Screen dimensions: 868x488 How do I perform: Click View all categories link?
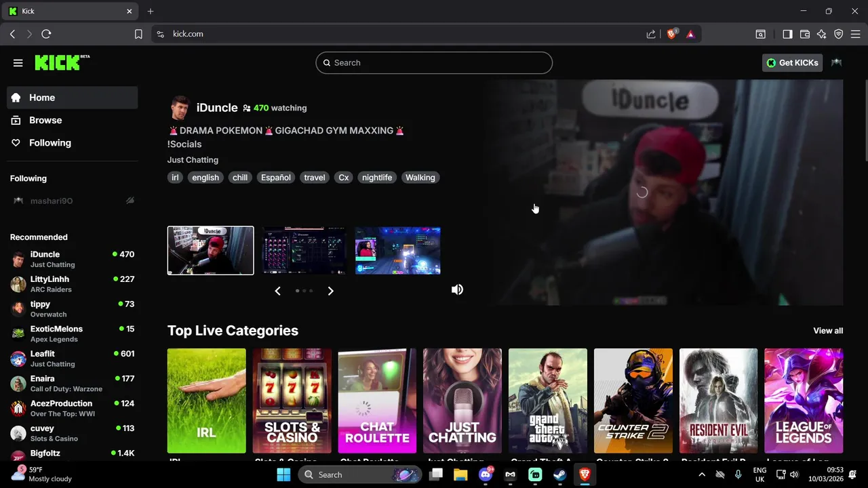tap(828, 331)
